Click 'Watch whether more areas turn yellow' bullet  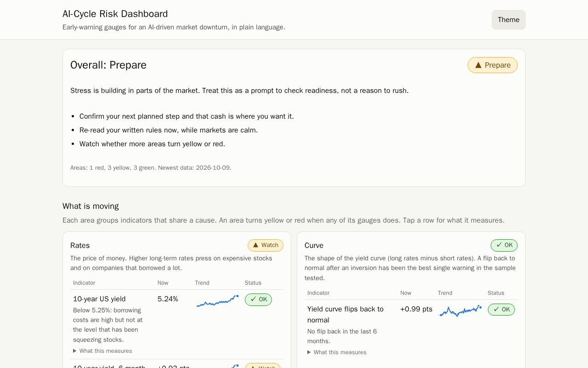pyautogui.click(x=152, y=144)
